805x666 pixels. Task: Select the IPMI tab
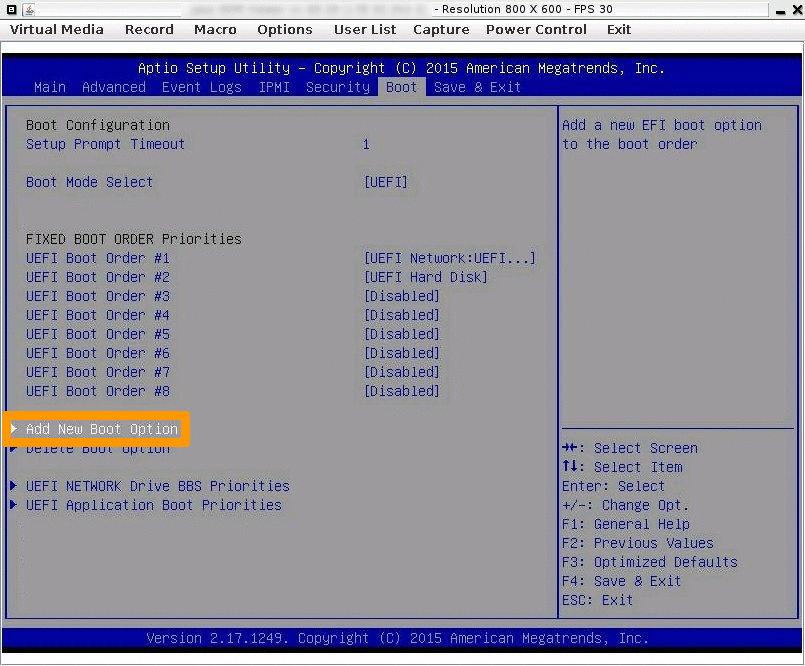(x=273, y=87)
